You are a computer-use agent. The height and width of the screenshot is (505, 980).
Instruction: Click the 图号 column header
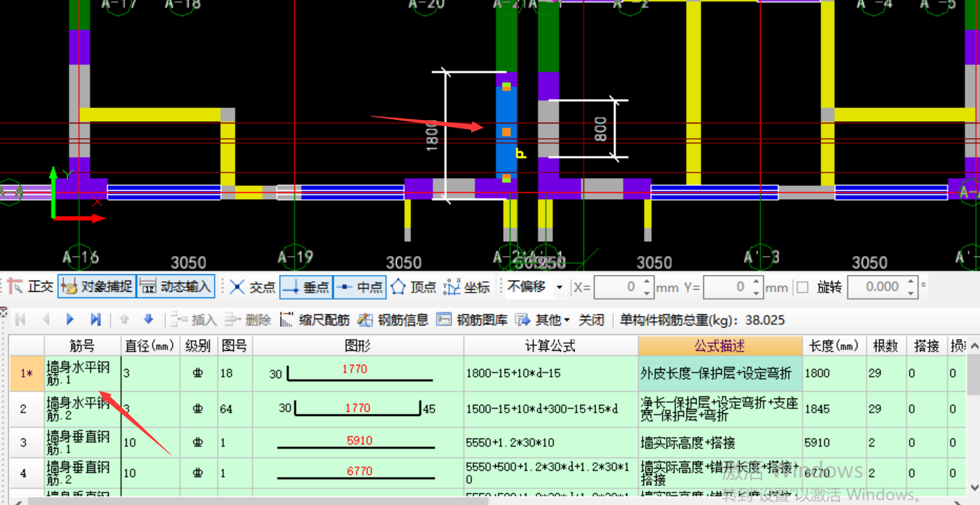pyautogui.click(x=235, y=346)
